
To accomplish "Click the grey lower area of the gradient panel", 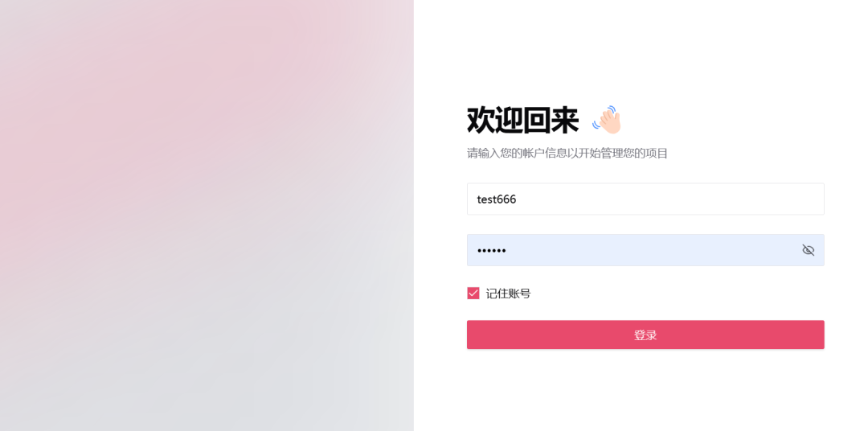I will pyautogui.click(x=201, y=378).
